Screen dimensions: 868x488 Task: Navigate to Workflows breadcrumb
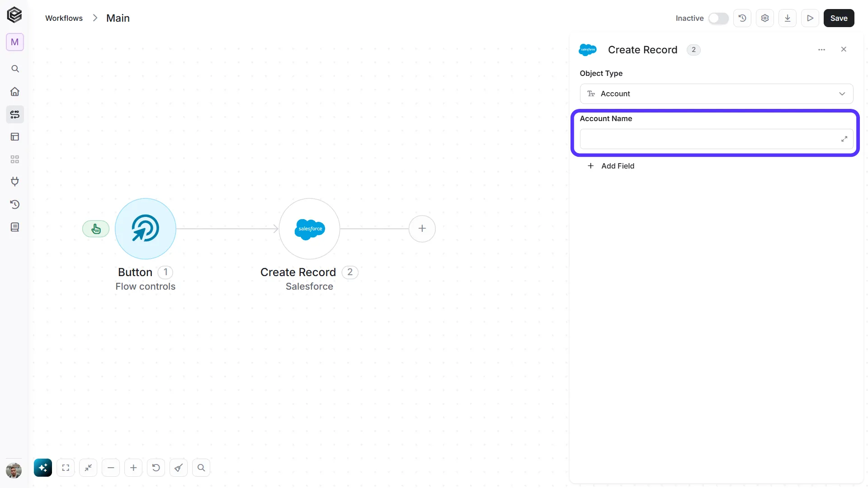point(64,18)
